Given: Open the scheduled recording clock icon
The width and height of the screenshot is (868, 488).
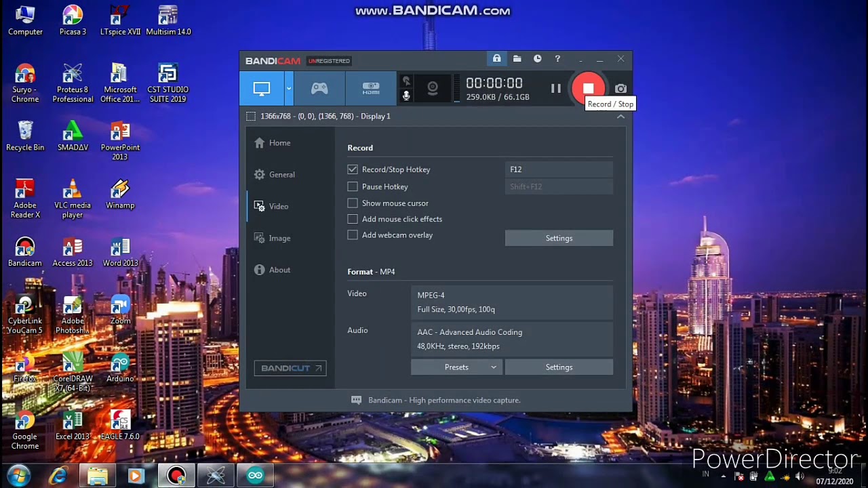Looking at the screenshot, I should [537, 59].
